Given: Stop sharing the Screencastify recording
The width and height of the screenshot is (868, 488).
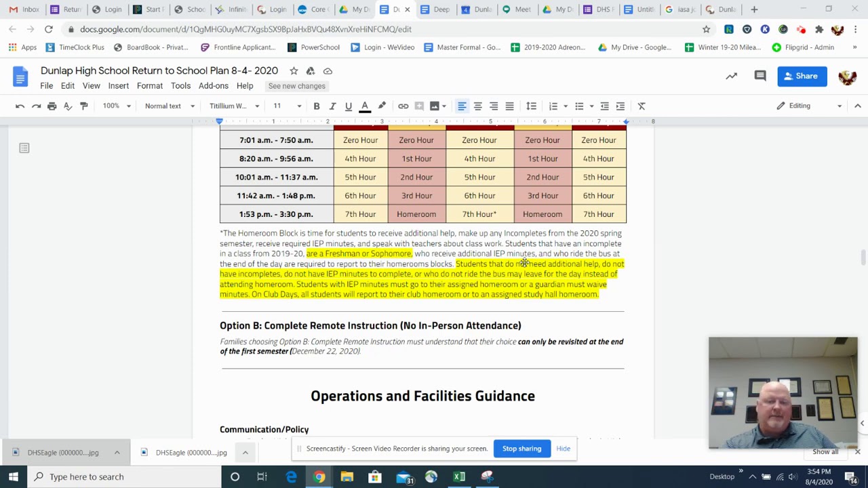Looking at the screenshot, I should tap(521, 449).
